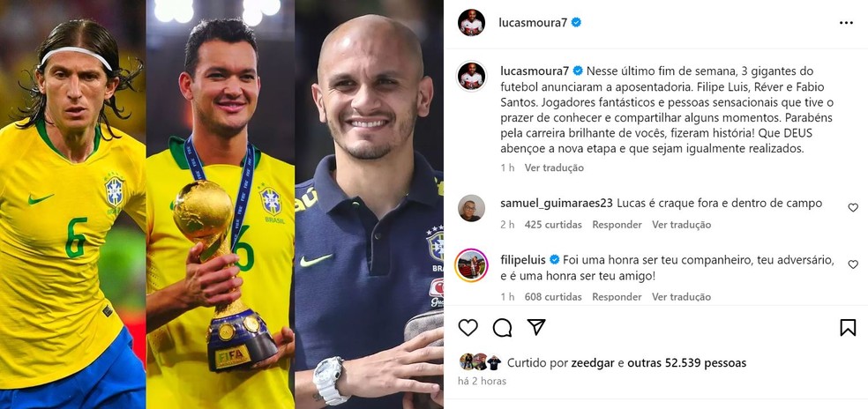Click 'Ver tradução' under the caption

point(554,167)
